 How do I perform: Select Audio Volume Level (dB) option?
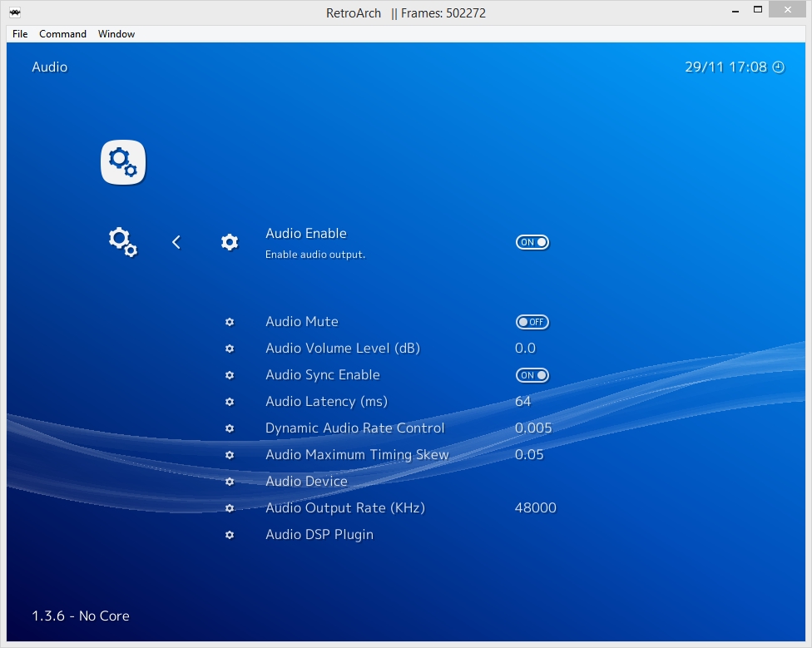click(x=343, y=349)
